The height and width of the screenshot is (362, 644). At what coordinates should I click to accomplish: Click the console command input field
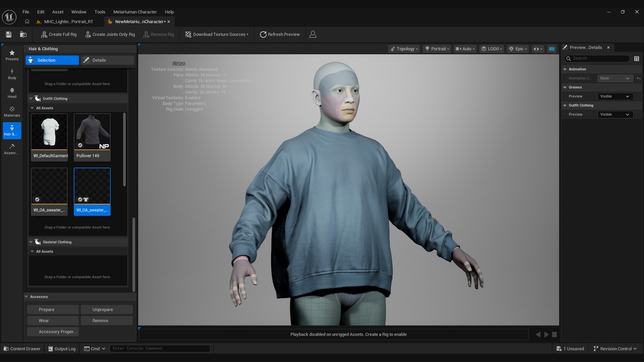(x=160, y=348)
